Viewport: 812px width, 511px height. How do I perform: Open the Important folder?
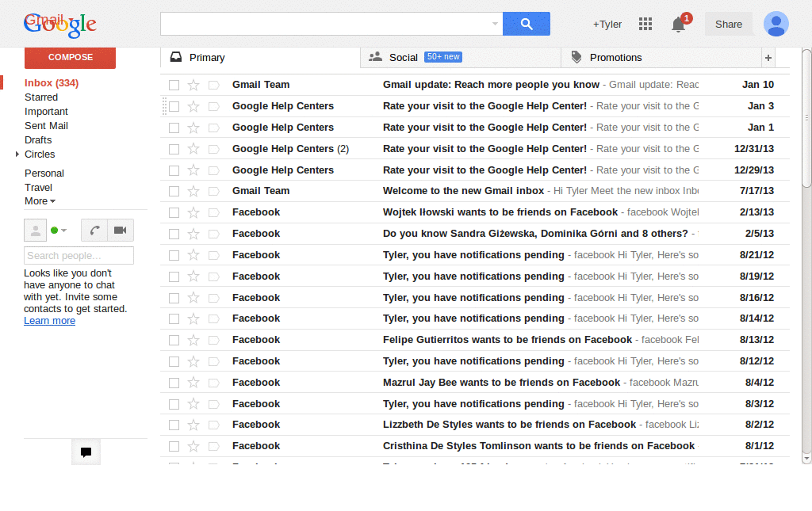tap(46, 112)
